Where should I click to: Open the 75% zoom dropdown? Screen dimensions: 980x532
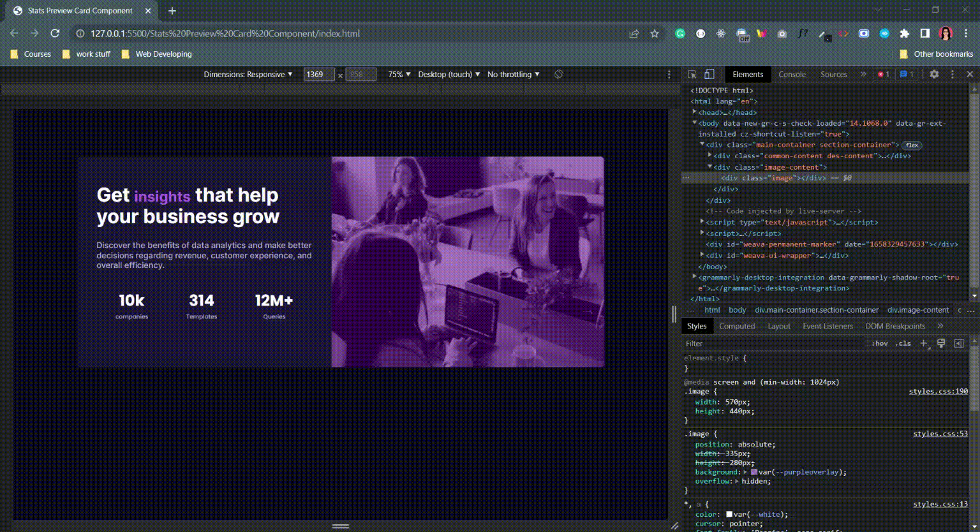click(x=399, y=75)
